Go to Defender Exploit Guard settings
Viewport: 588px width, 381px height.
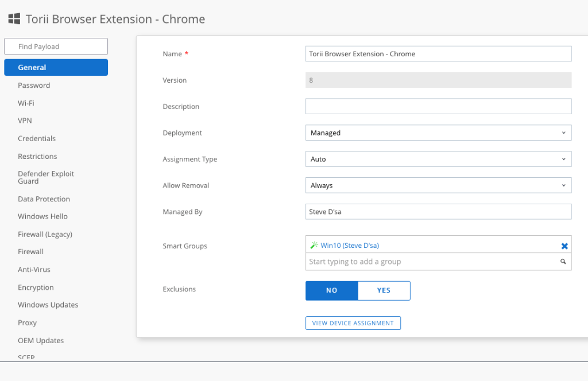point(46,177)
